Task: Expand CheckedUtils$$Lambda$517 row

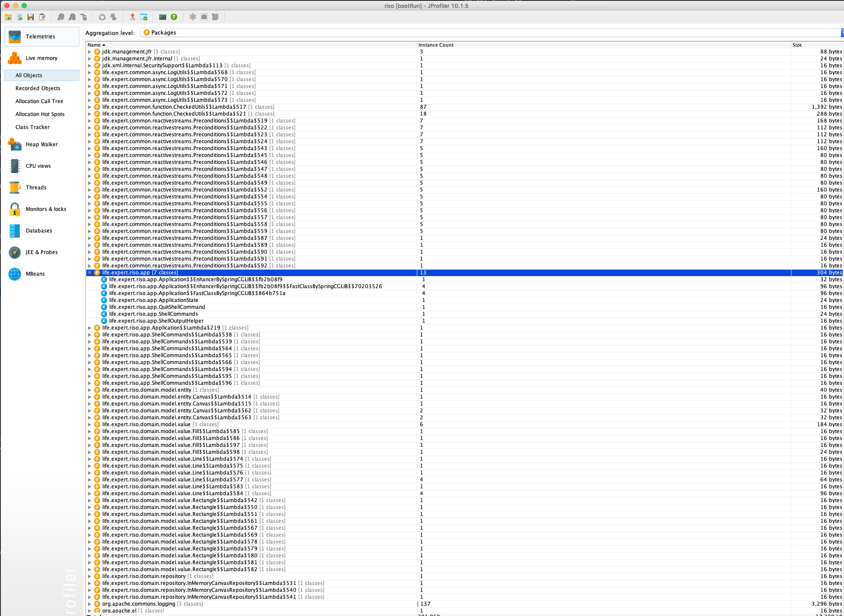Action: 90,107
